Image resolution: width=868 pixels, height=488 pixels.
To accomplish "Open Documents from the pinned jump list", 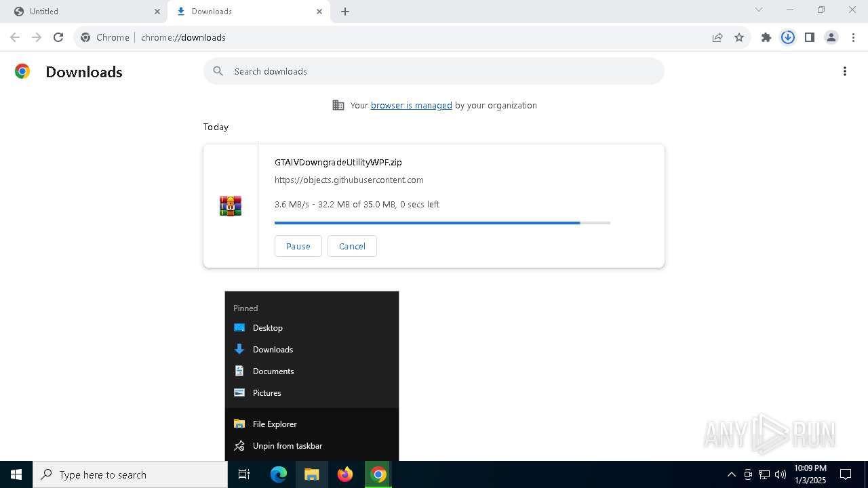I will click(312, 371).
